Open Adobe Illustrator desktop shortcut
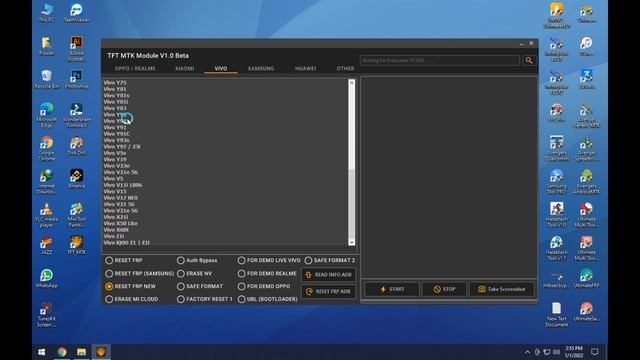640x360 pixels. pos(76,48)
